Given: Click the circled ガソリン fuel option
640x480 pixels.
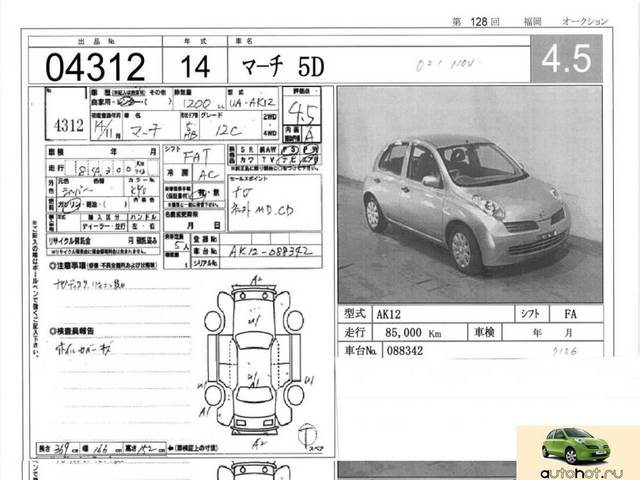Looking at the screenshot, I should (x=68, y=204).
